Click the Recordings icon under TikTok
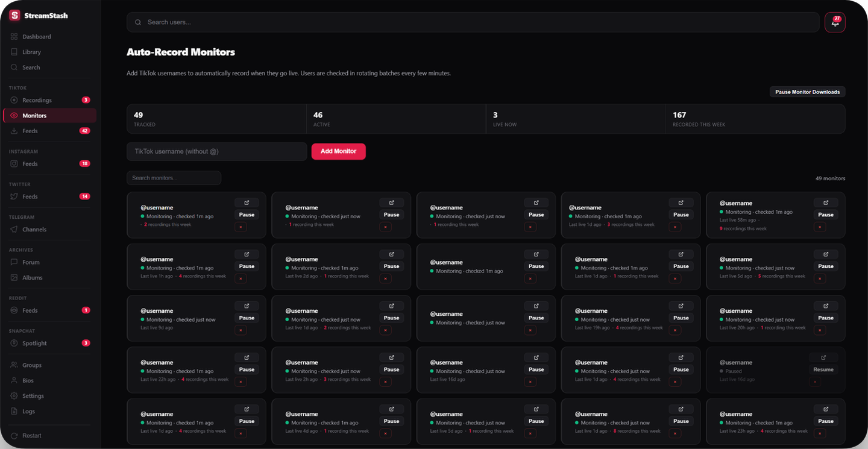This screenshot has height=449, width=868. point(14,100)
